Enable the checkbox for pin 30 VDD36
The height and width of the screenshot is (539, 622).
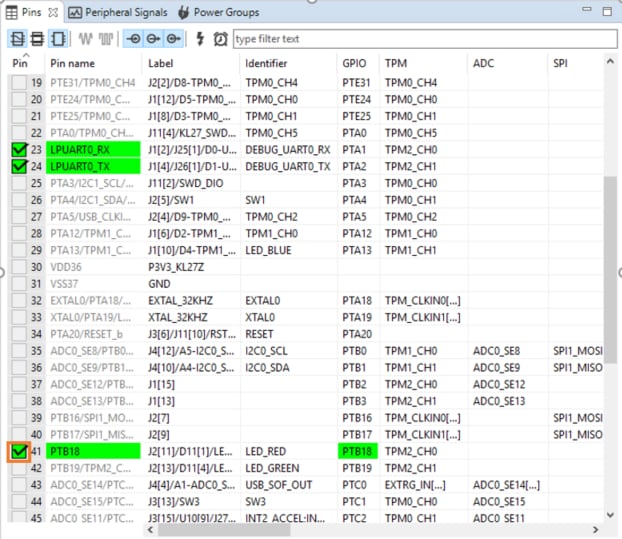[x=19, y=267]
